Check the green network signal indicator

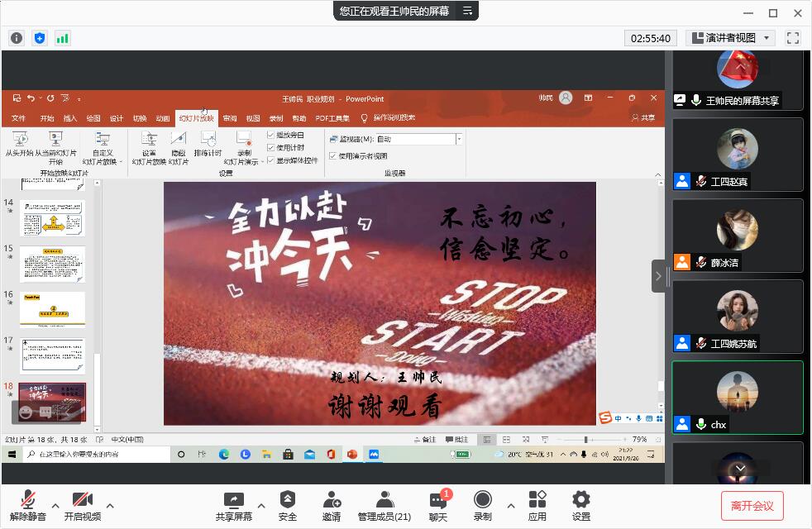[63, 38]
